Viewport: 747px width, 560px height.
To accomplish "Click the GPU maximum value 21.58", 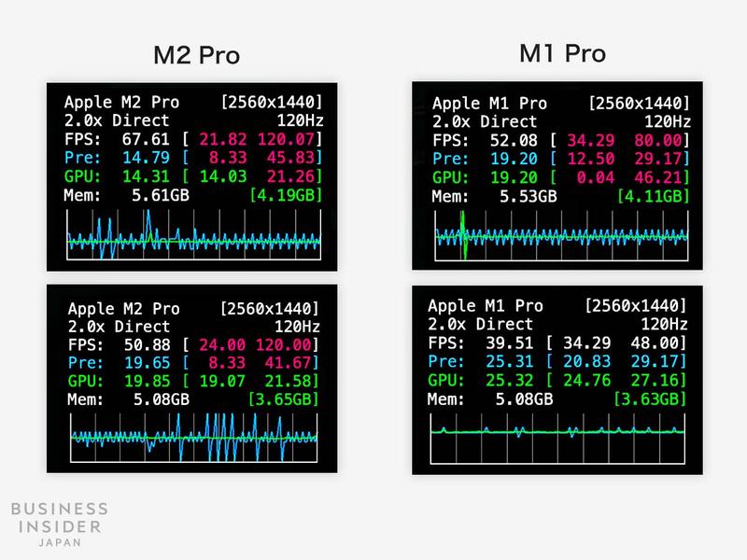I will click(x=288, y=381).
